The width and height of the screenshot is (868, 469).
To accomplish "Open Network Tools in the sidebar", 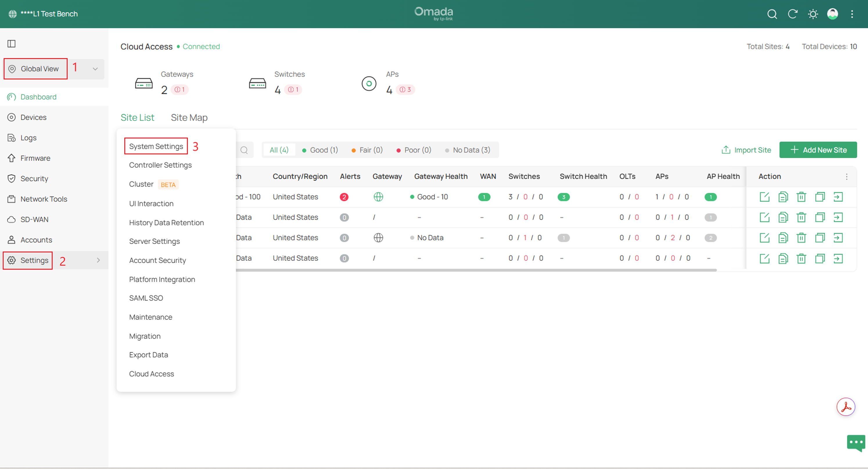I will [54, 199].
